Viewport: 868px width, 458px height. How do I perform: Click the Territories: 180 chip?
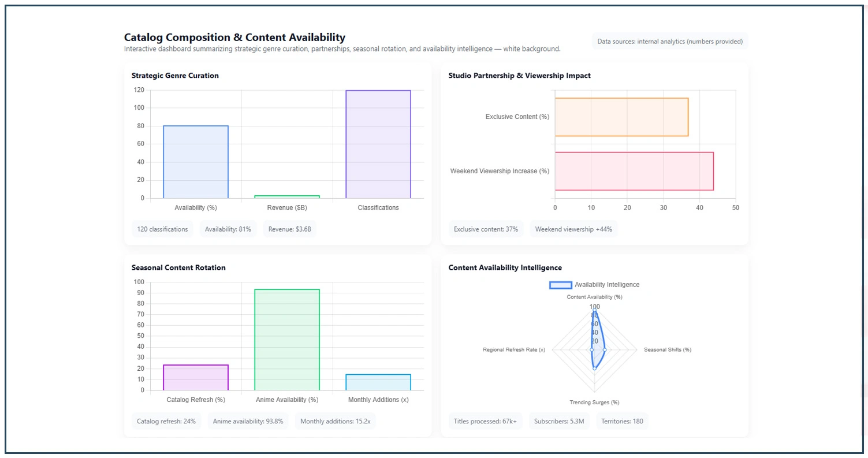[x=622, y=421]
